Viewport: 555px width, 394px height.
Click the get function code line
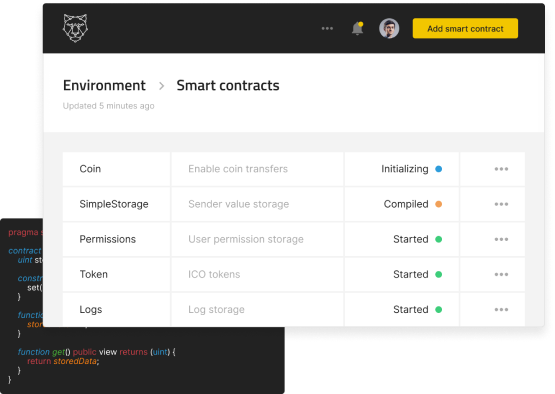tap(97, 352)
